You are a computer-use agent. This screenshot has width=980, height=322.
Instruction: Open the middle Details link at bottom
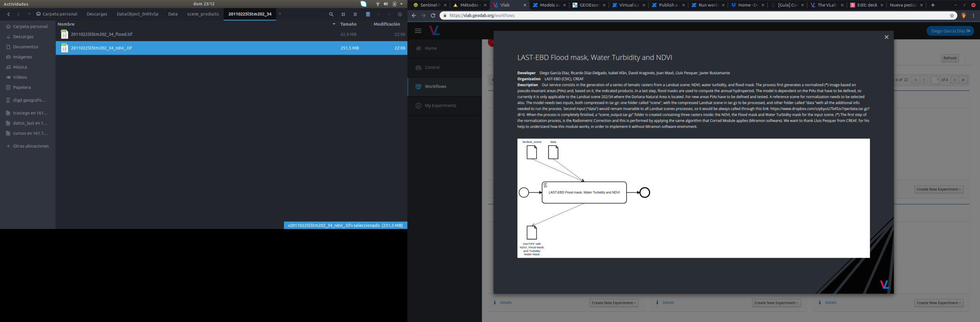click(668, 302)
